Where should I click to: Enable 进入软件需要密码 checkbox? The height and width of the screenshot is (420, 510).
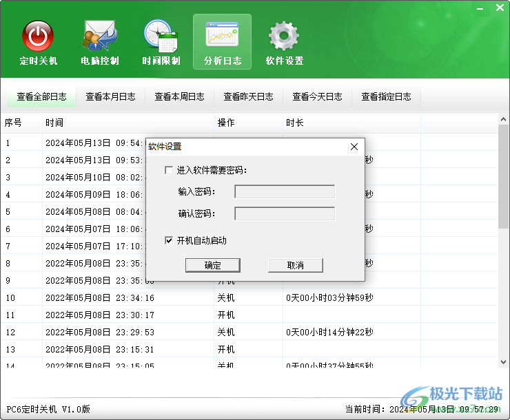169,170
